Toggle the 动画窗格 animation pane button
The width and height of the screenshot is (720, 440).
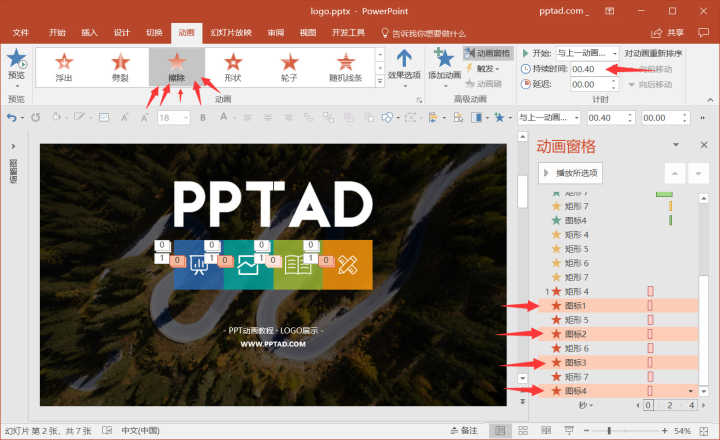(488, 53)
